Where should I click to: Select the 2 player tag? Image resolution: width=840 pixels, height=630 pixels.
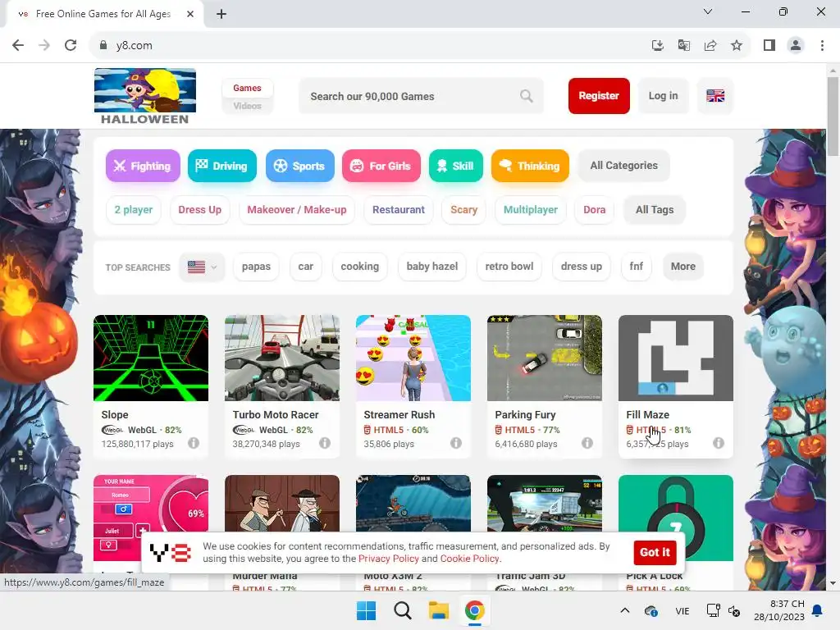point(134,210)
